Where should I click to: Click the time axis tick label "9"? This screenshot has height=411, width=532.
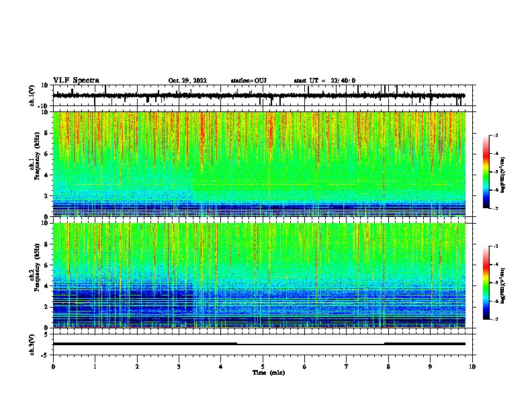tap(430, 367)
